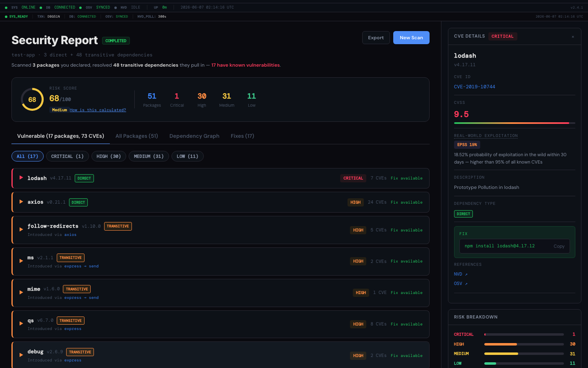Click express link under qs

tap(73, 329)
